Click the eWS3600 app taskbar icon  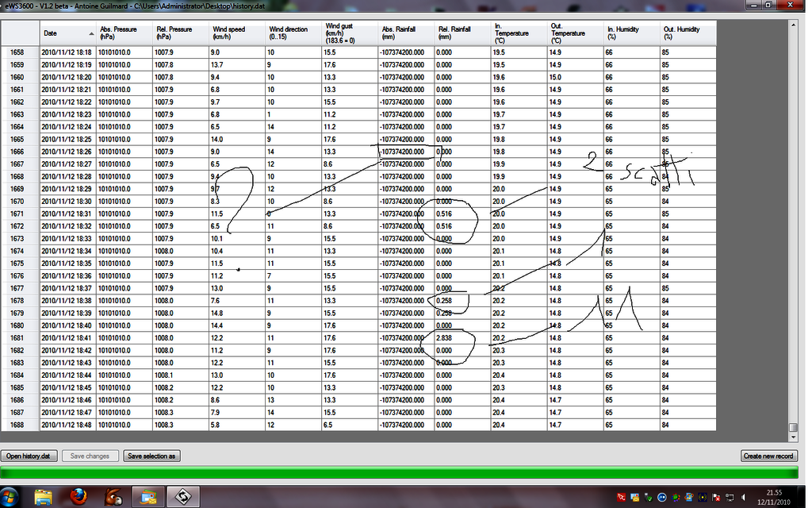tap(182, 498)
